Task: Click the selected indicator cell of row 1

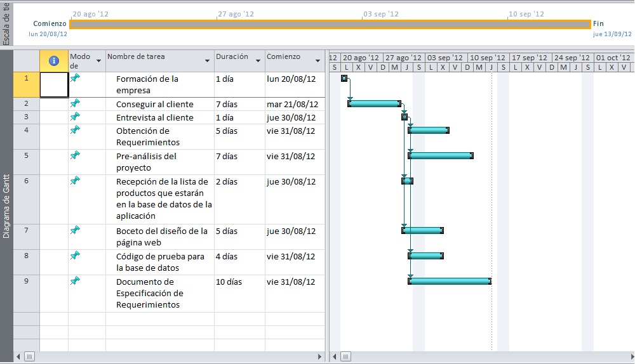Action: (x=54, y=84)
